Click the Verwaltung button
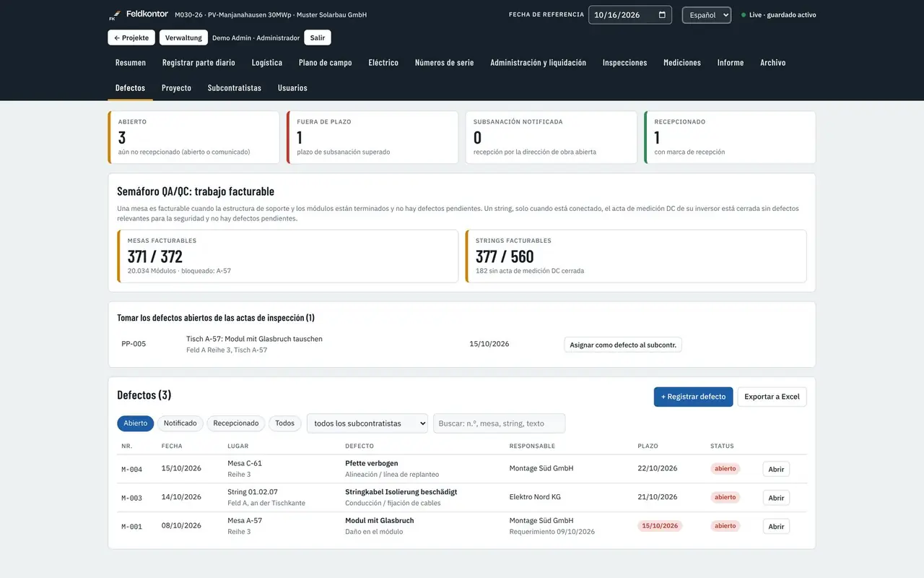The width and height of the screenshot is (924, 578). 183,38
